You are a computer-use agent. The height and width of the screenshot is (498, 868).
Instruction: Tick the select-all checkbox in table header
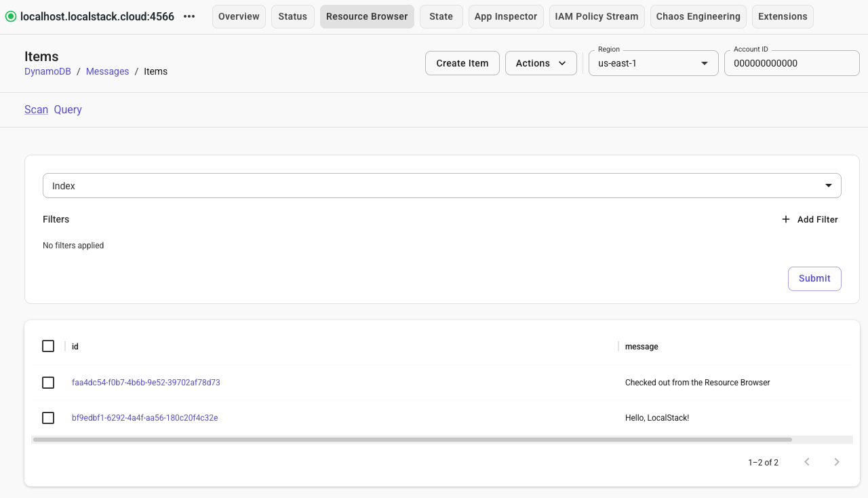point(48,346)
